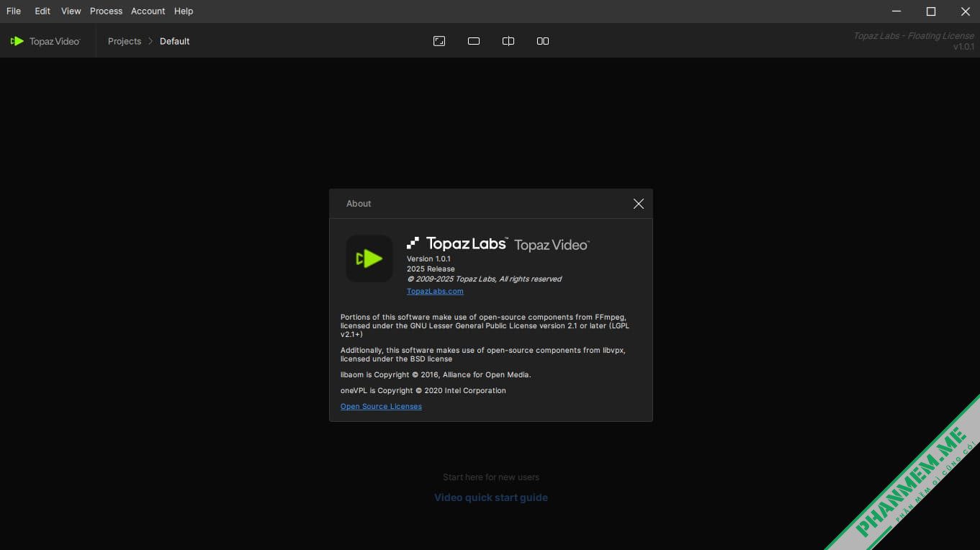Open the Open Source Licenses link
The width and height of the screenshot is (980, 550).
[x=381, y=406]
